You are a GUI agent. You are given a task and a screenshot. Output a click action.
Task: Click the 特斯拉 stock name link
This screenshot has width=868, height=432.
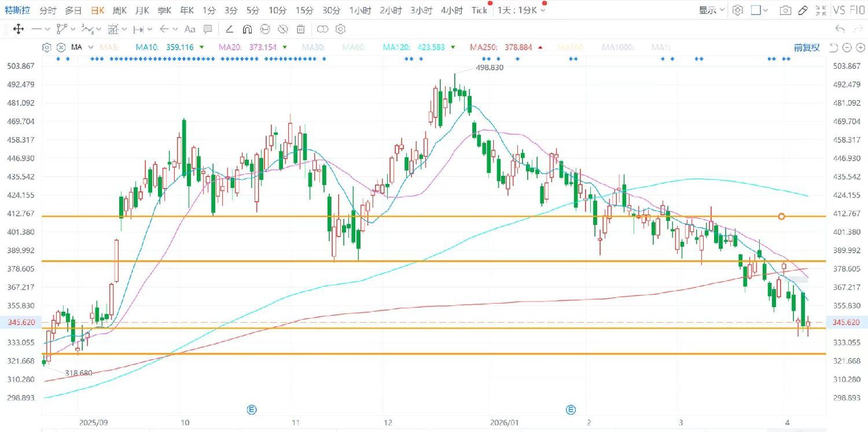point(17,10)
